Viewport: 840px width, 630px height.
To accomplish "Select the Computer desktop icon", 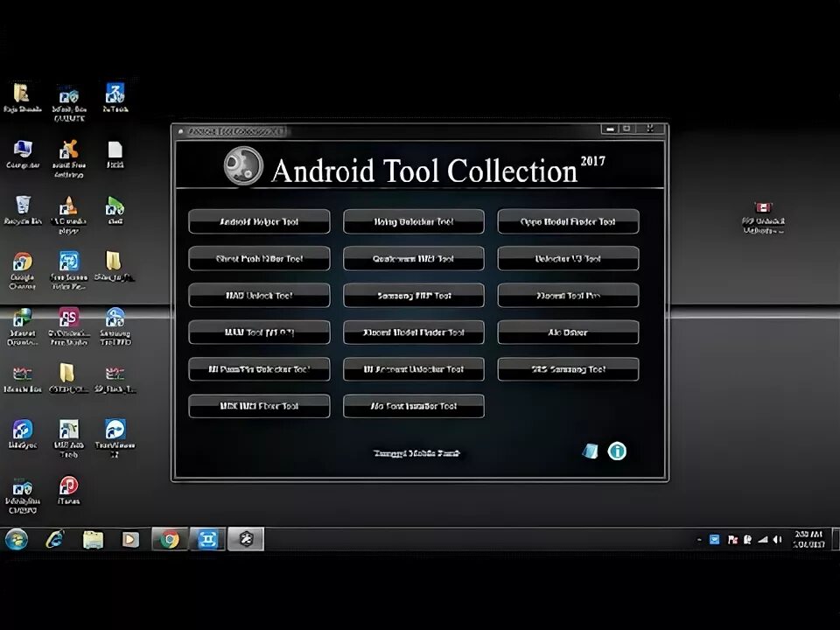I will click(23, 154).
